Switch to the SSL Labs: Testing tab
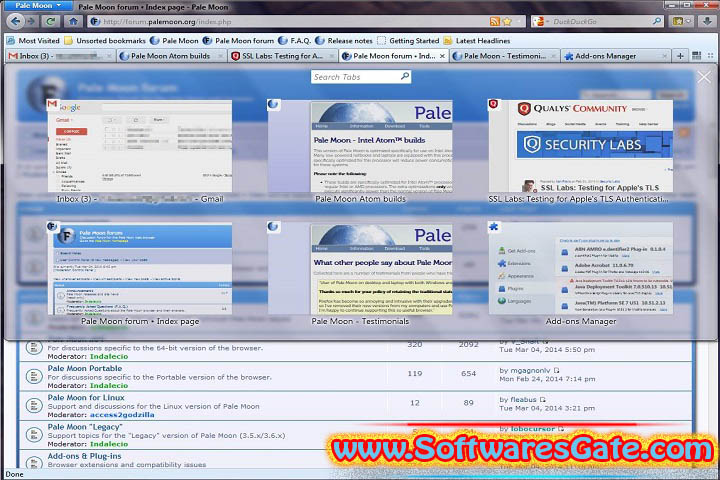 281,56
